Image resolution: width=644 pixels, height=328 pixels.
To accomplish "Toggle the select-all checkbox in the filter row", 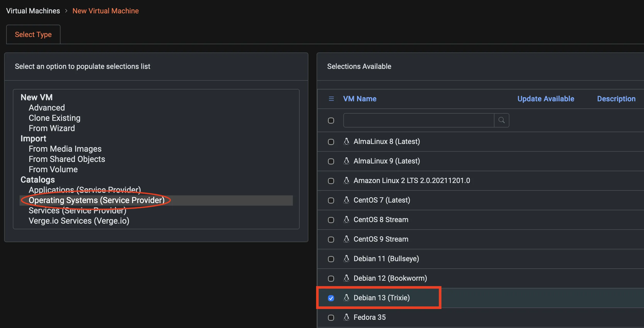I will click(331, 120).
